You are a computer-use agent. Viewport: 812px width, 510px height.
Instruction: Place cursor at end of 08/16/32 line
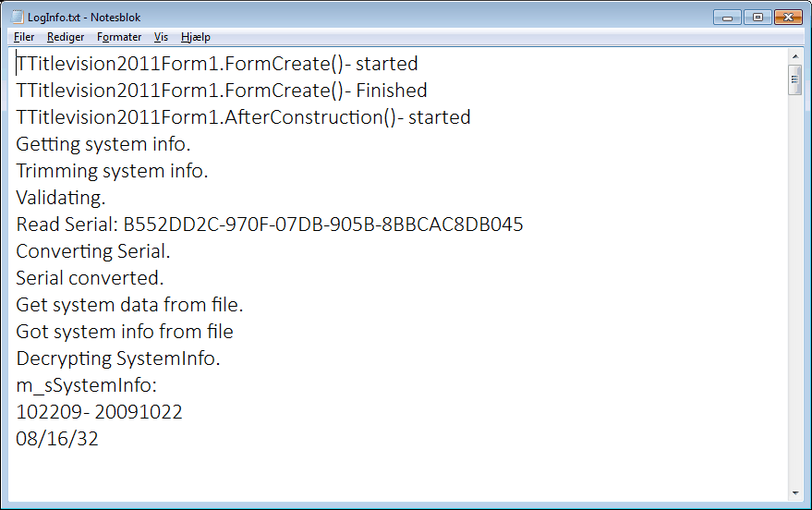[99, 439]
